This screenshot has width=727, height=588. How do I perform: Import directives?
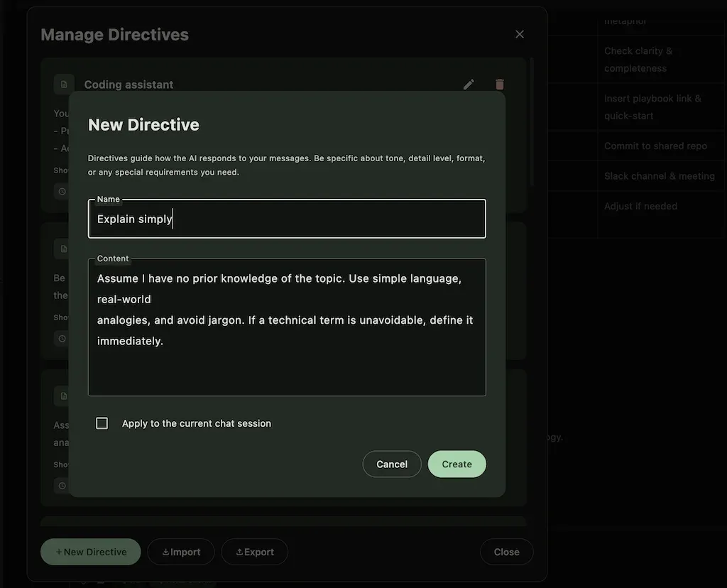tap(181, 552)
